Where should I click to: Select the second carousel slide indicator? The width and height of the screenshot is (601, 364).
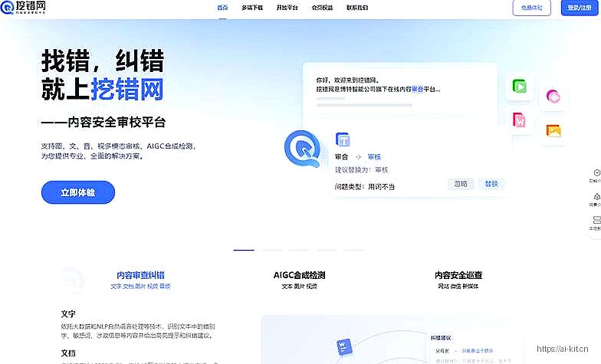coord(271,250)
